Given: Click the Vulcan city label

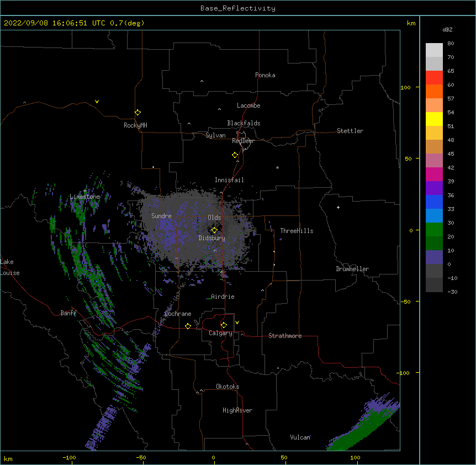Looking at the screenshot, I should [300, 437].
